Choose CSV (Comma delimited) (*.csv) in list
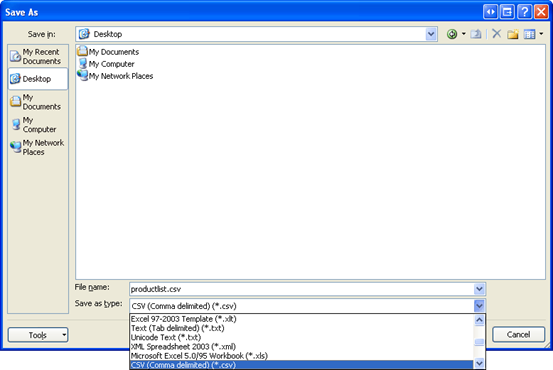The width and height of the screenshot is (553, 370). coord(302,365)
